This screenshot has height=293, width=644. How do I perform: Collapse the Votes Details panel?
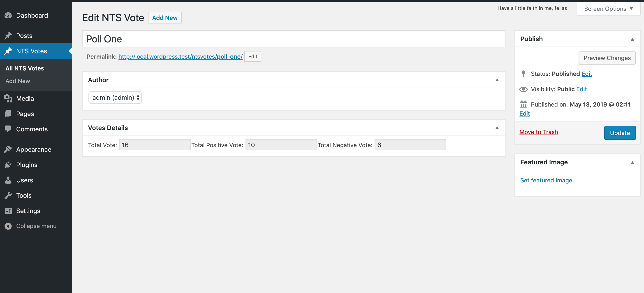click(497, 128)
